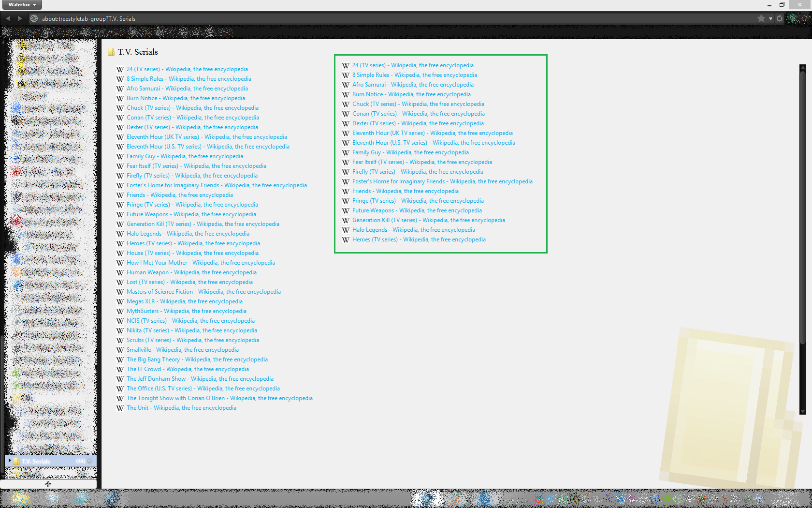Click the Wikipedia icon beside The Big Bang Theory

point(120,359)
